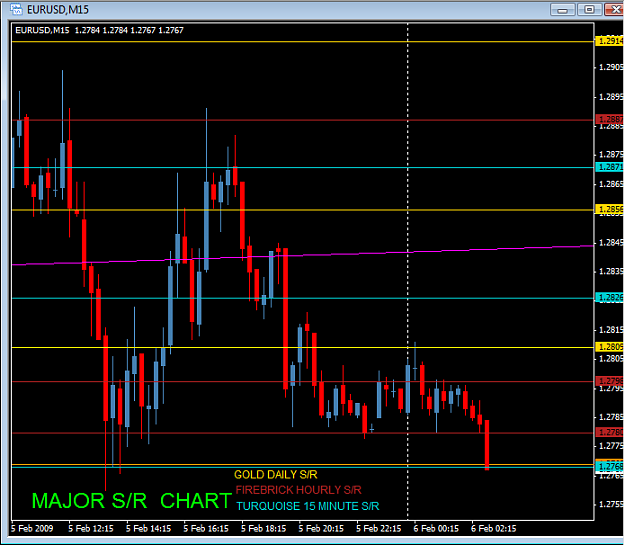Select the turquoise 1.2871 price label
Viewport: 625px width, 545px height.
pyautogui.click(x=609, y=167)
